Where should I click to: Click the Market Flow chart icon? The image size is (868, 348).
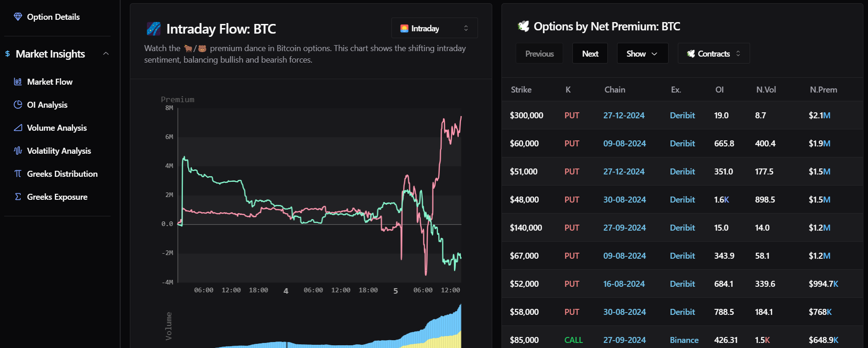[x=18, y=81]
